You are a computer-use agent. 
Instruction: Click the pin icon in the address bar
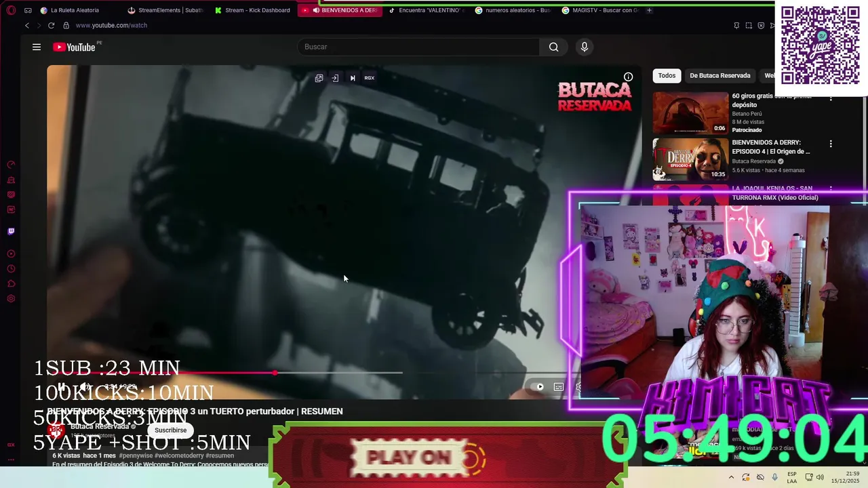click(736, 26)
